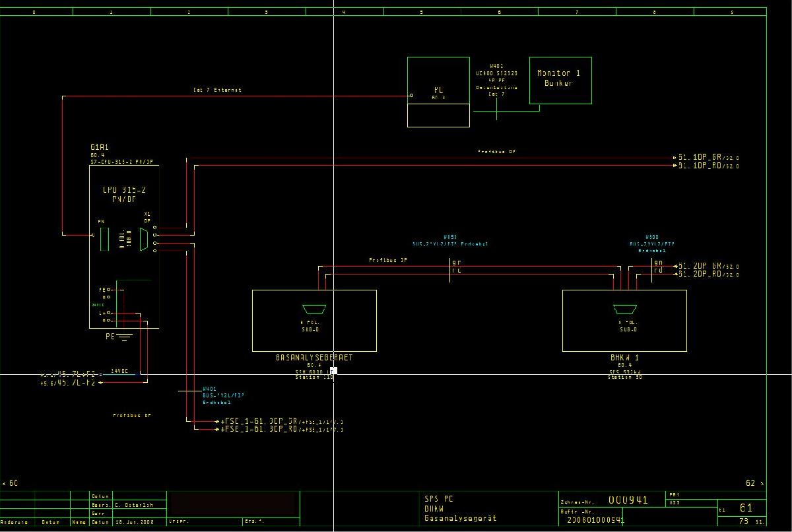The height and width of the screenshot is (532, 792).
Task: Select the PN port symbol on CPU
Action: [x=104, y=238]
